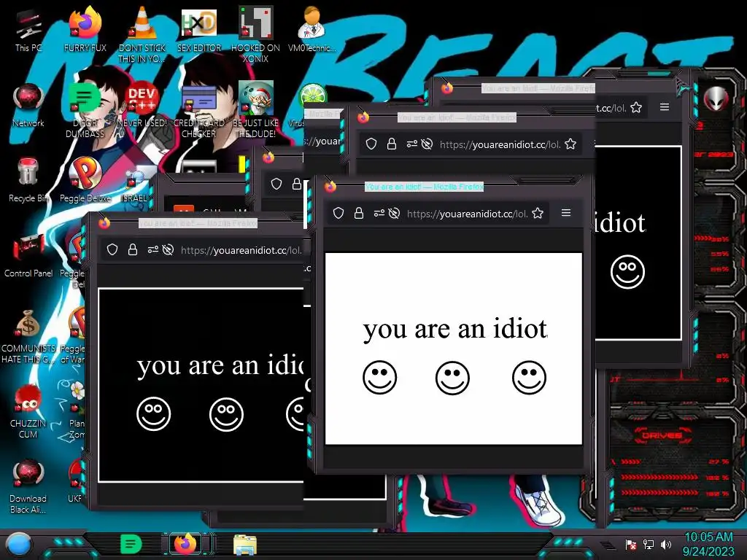Open the VLC cone DONT STICK shortcut
This screenshot has width=747, height=560.
point(142,34)
